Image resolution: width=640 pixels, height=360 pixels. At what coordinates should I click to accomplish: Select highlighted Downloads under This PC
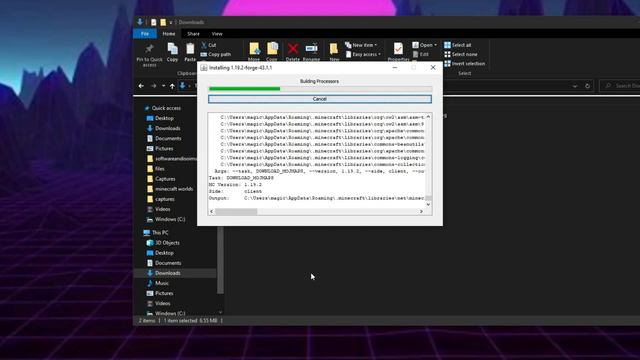[167, 273]
